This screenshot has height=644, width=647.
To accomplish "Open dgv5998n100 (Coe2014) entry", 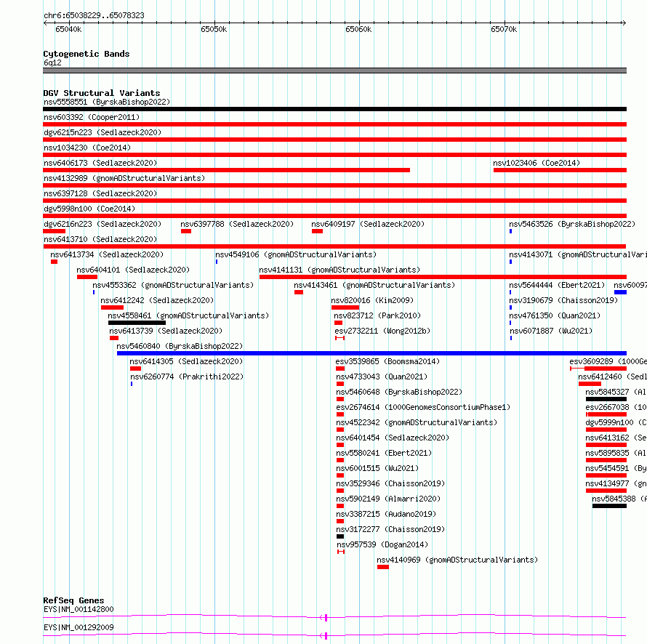I will coord(89,209).
